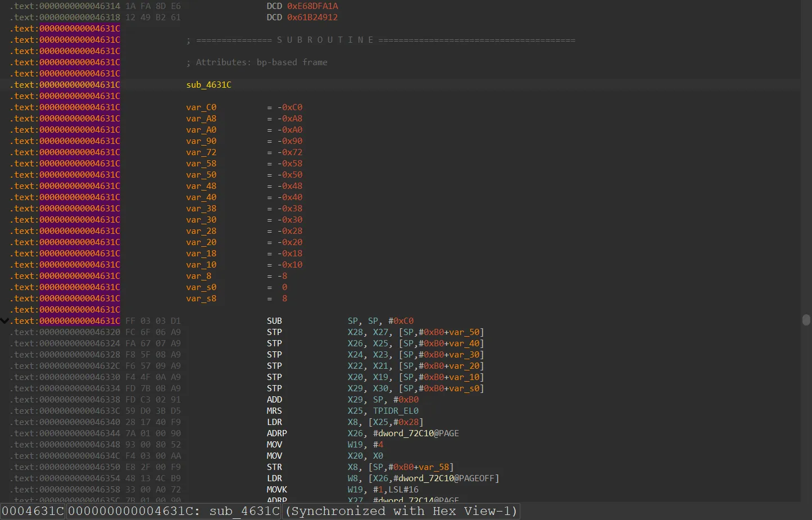This screenshot has width=812, height=520.
Task: Collapse the function at address 4631C
Action: tap(4, 321)
